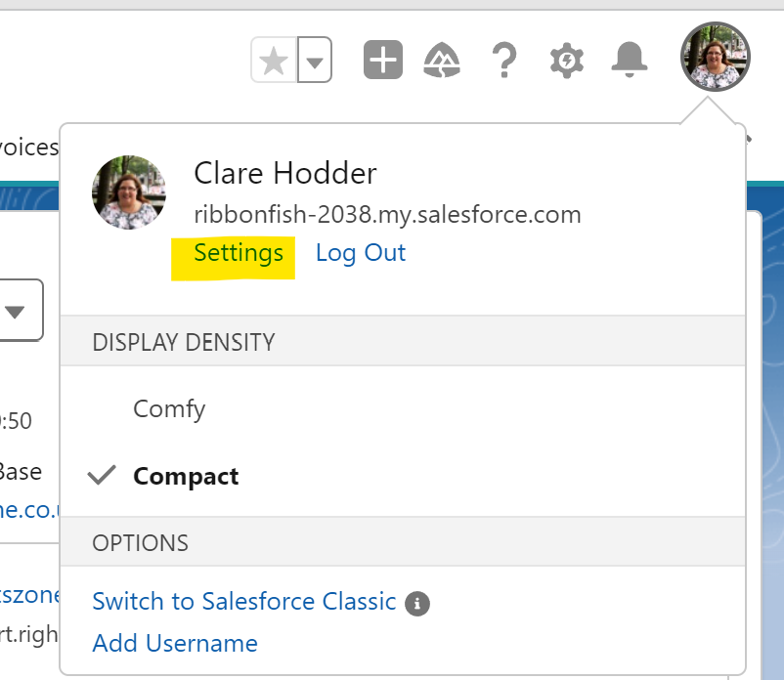Click the ribbonfish-2038.my.salesforce.com domain text

click(x=387, y=215)
